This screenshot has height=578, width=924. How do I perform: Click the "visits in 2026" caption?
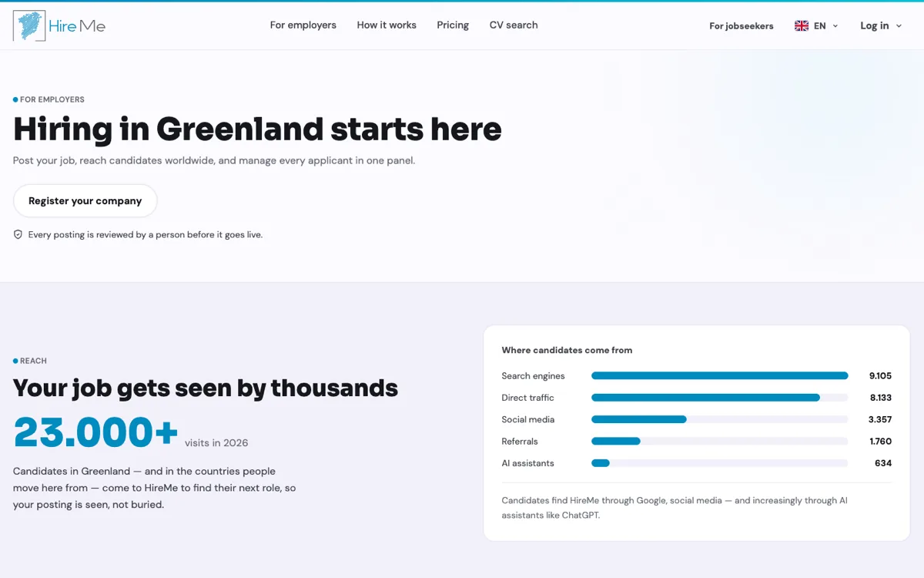click(216, 443)
